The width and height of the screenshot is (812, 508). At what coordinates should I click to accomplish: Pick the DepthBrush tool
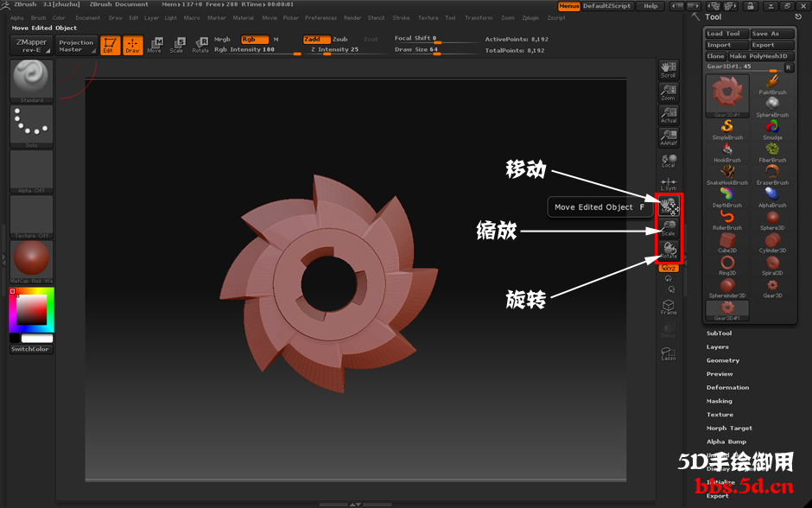[727, 198]
